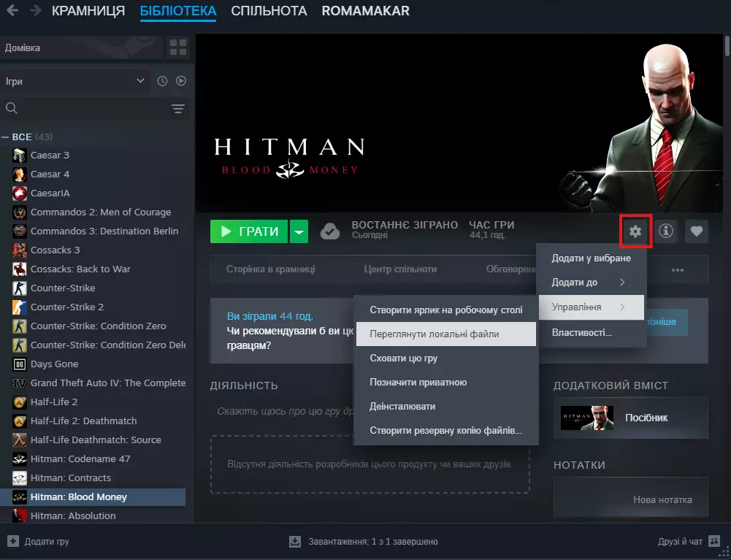Click Cossacks 3 game icon

(x=20, y=250)
